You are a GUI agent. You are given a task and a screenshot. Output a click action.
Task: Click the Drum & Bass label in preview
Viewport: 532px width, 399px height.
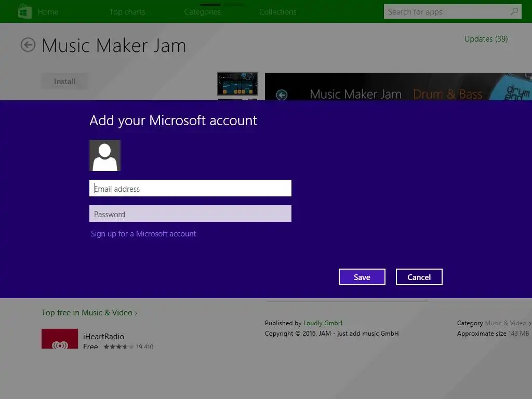pyautogui.click(x=447, y=95)
